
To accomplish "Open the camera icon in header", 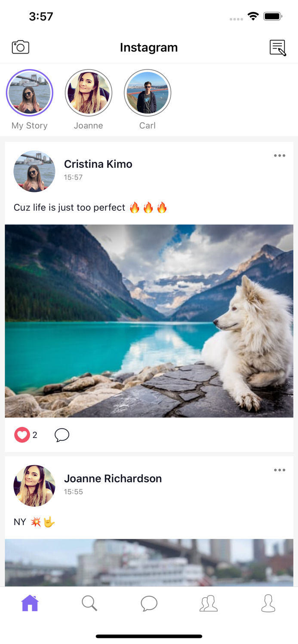I will point(21,47).
